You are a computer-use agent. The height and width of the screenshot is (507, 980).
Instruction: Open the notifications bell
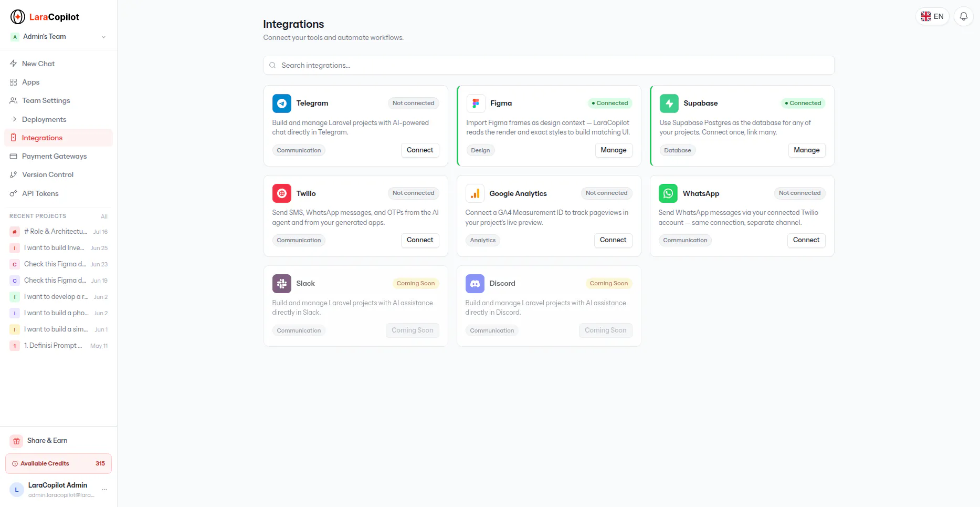tap(964, 16)
